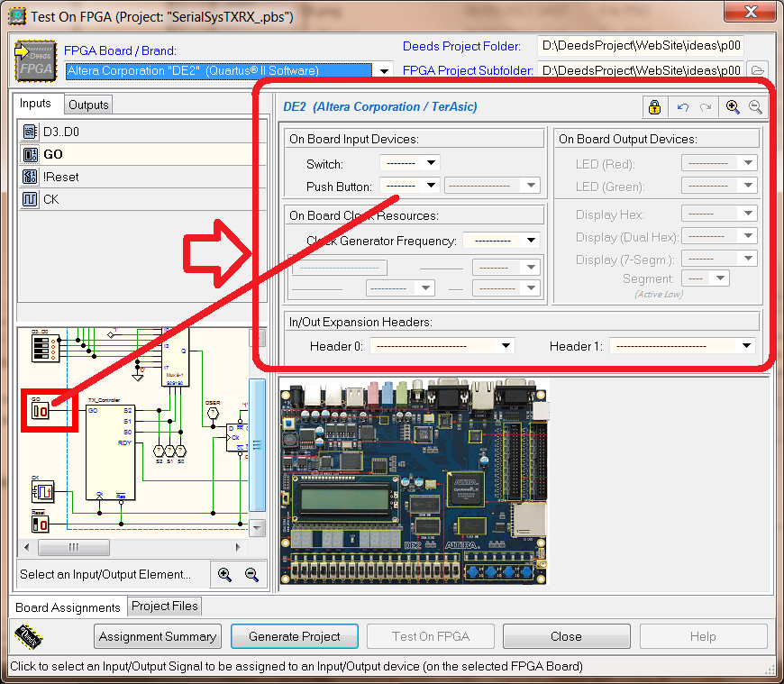Open the Switch dropdown
This screenshot has width=784, height=684.
(431, 163)
